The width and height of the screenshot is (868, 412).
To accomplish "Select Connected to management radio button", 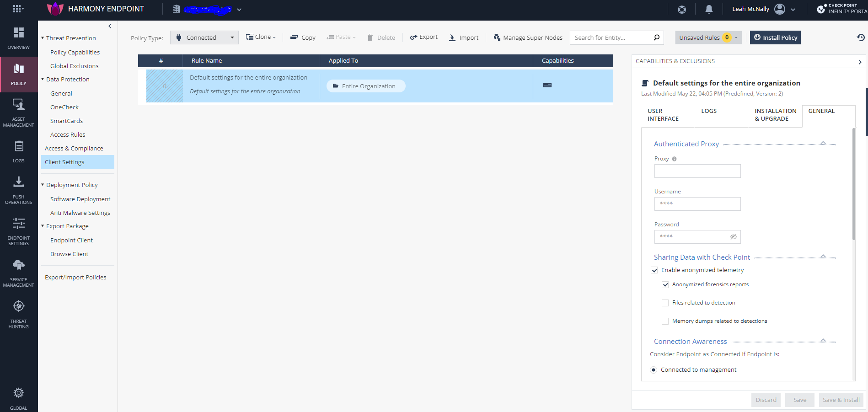I will coord(654,369).
